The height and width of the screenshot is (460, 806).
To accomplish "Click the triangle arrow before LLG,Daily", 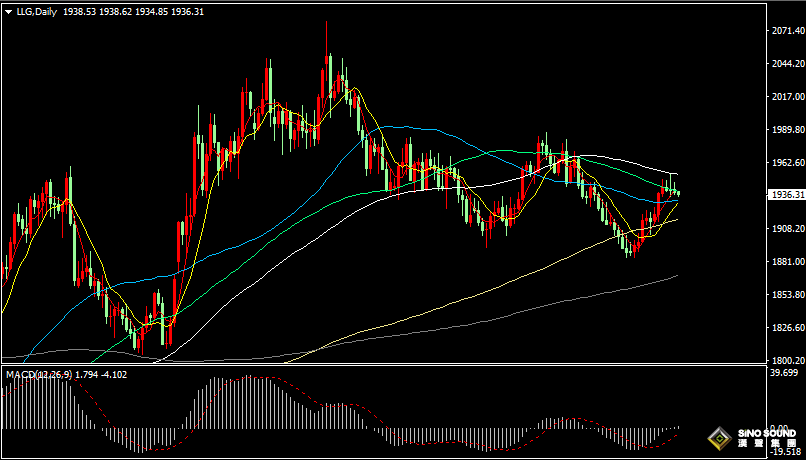I will coord(9,10).
